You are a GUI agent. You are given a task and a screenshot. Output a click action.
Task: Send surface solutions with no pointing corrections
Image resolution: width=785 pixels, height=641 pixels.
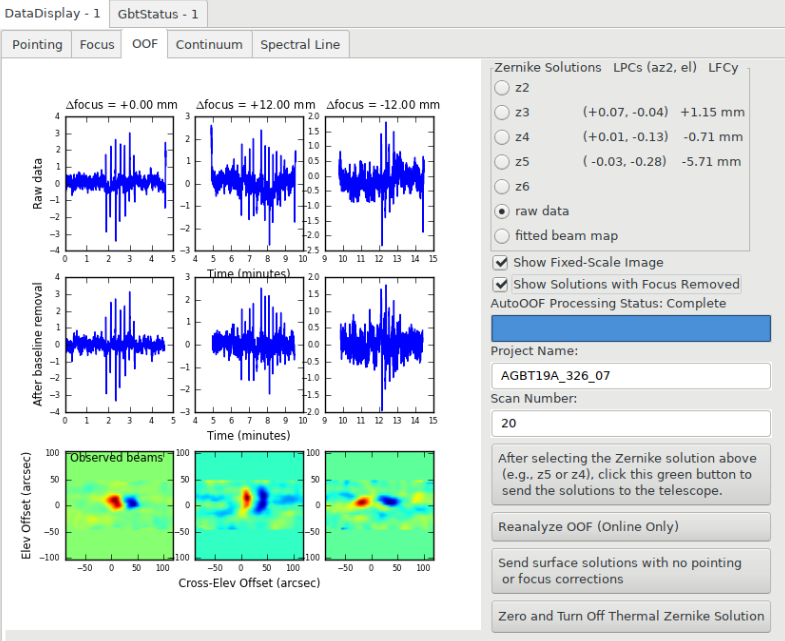point(631,570)
